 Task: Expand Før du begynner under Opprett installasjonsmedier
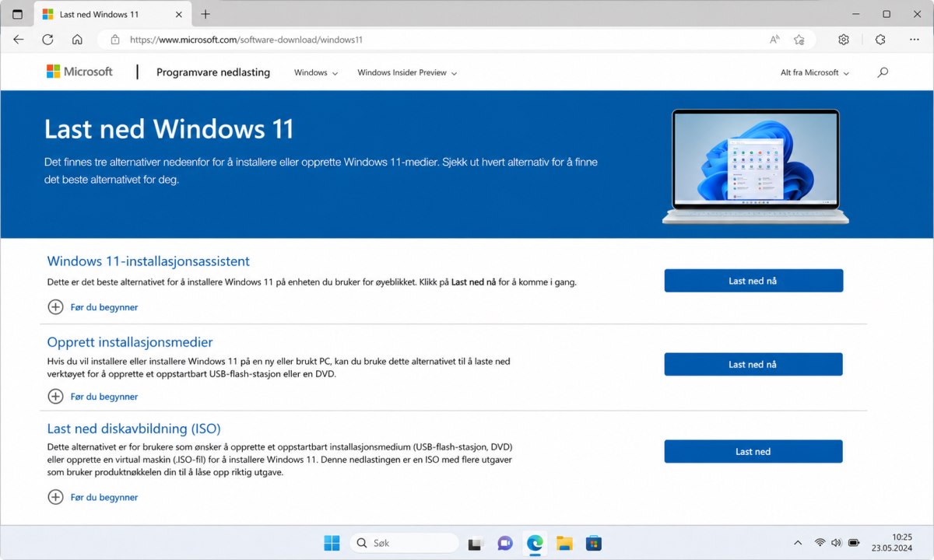click(93, 397)
